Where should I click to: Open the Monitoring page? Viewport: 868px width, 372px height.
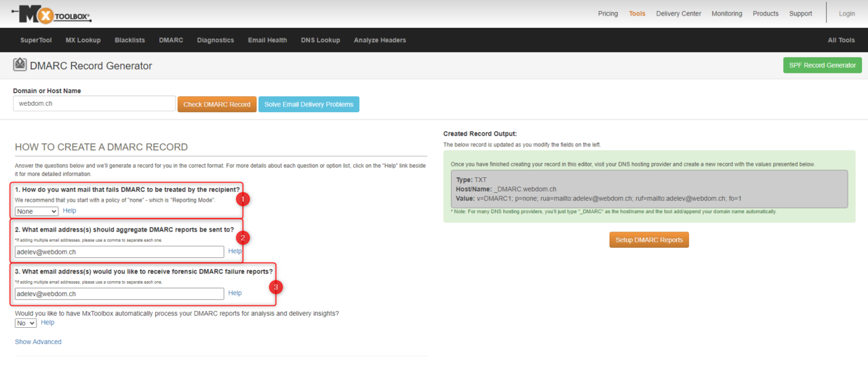[726, 14]
